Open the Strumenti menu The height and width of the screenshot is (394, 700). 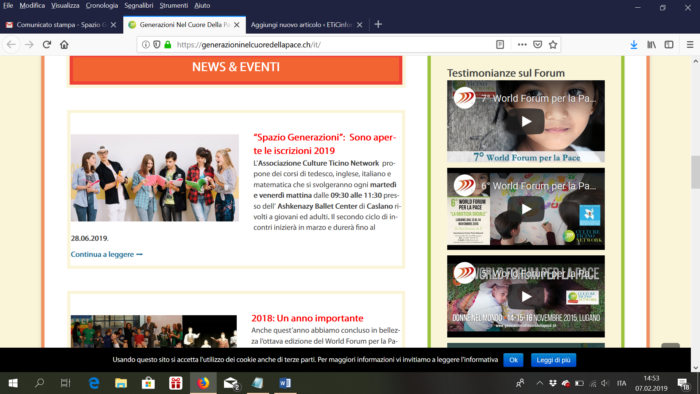coord(174,6)
